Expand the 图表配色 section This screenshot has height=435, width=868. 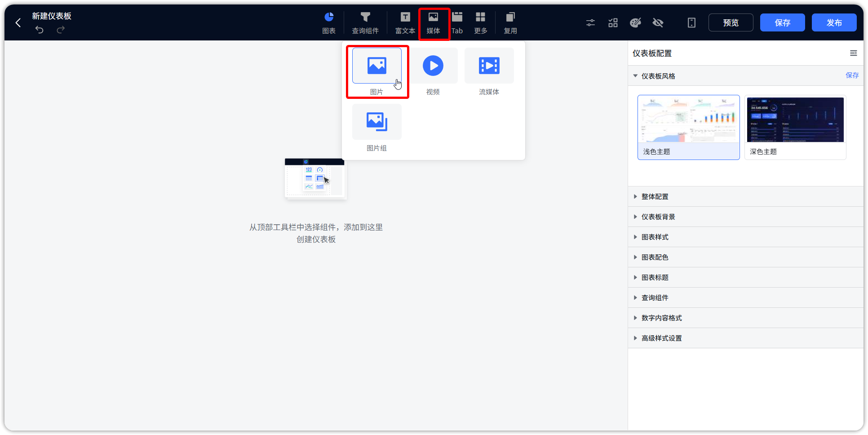pyautogui.click(x=746, y=257)
